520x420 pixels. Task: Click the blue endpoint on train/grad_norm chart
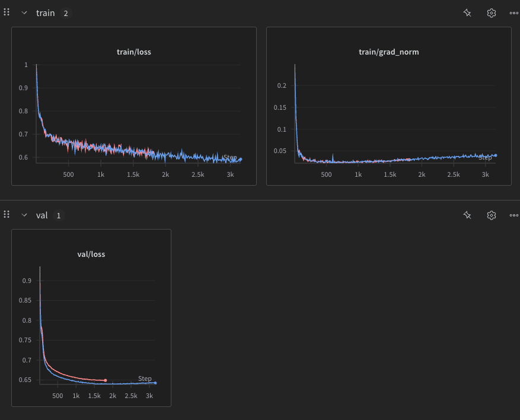click(x=495, y=155)
